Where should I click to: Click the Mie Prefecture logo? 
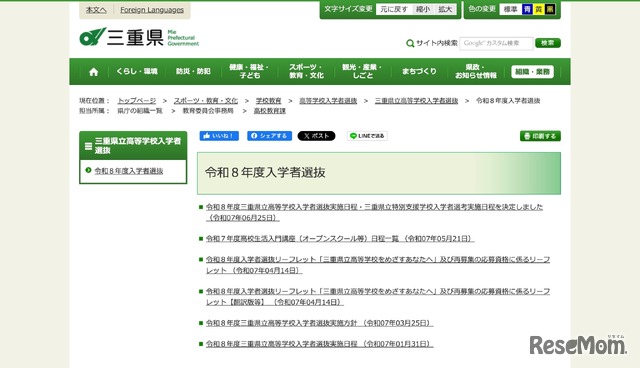click(139, 37)
